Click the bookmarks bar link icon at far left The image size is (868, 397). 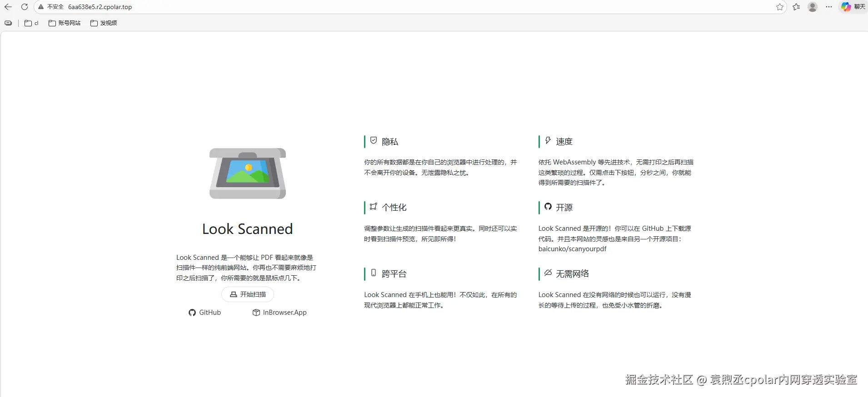pyautogui.click(x=8, y=23)
